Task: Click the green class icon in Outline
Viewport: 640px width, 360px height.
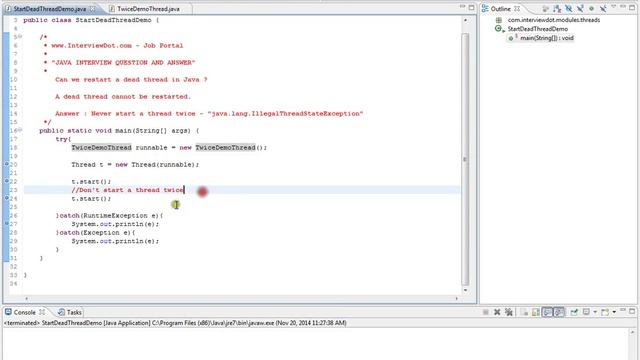Action: pos(499,29)
